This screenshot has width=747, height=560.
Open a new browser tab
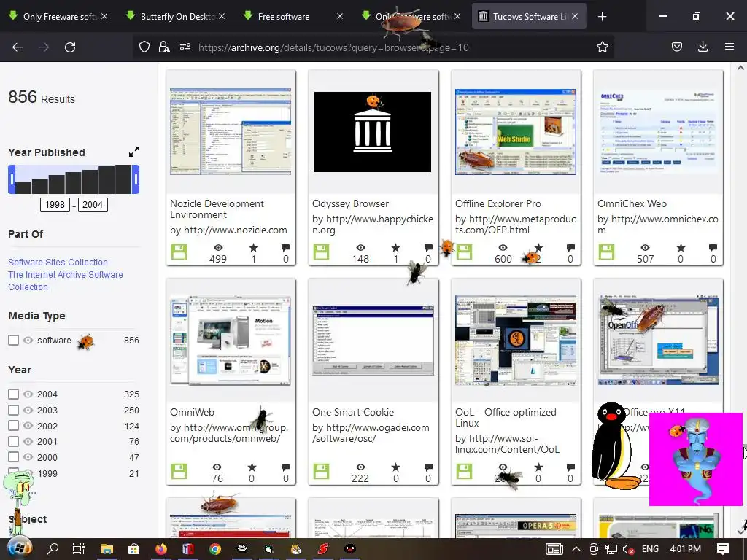pyautogui.click(x=602, y=16)
